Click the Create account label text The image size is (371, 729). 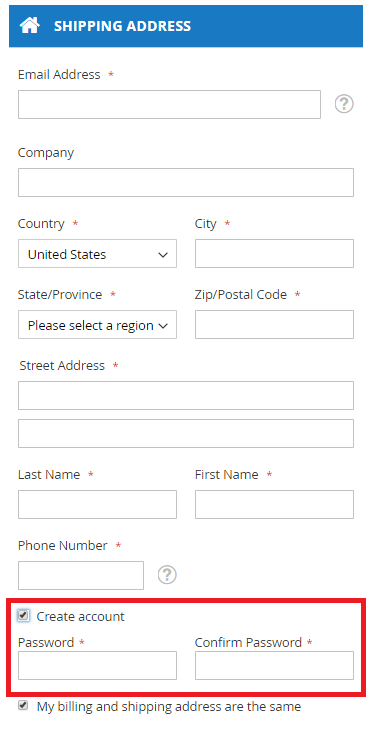point(80,616)
